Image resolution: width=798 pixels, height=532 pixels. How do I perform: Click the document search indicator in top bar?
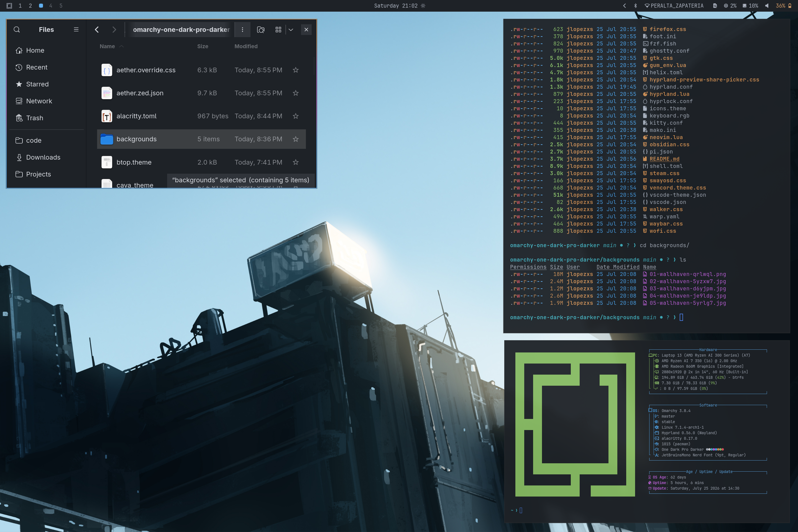(715, 6)
